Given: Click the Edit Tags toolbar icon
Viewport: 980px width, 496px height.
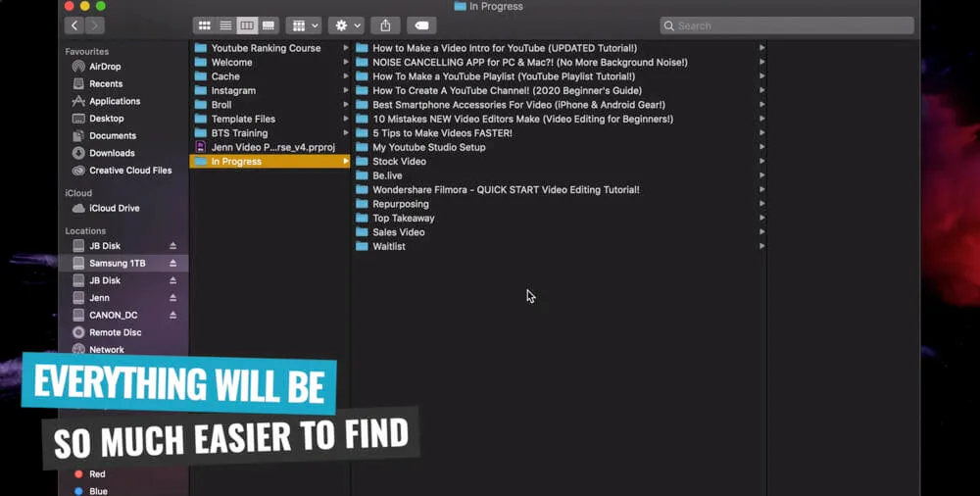Looking at the screenshot, I should pos(420,25).
